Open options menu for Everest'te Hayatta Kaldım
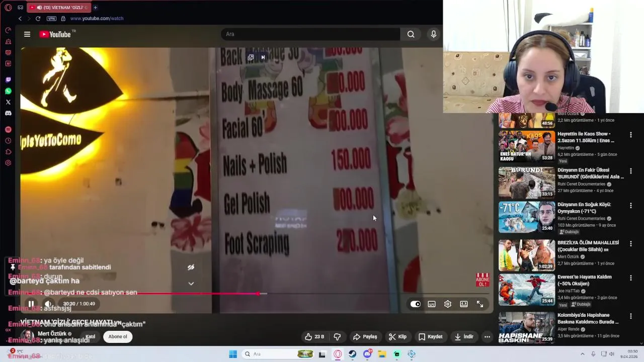644x362 pixels. click(630, 278)
